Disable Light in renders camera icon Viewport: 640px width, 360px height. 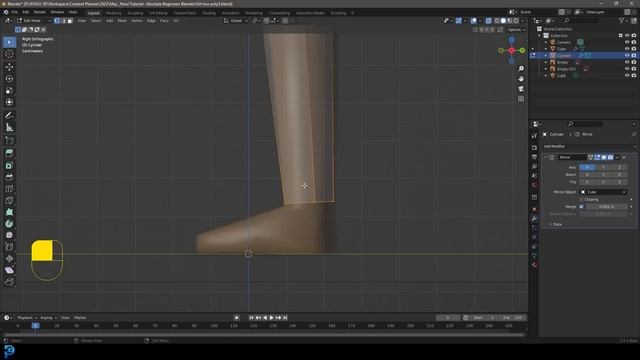click(x=634, y=76)
